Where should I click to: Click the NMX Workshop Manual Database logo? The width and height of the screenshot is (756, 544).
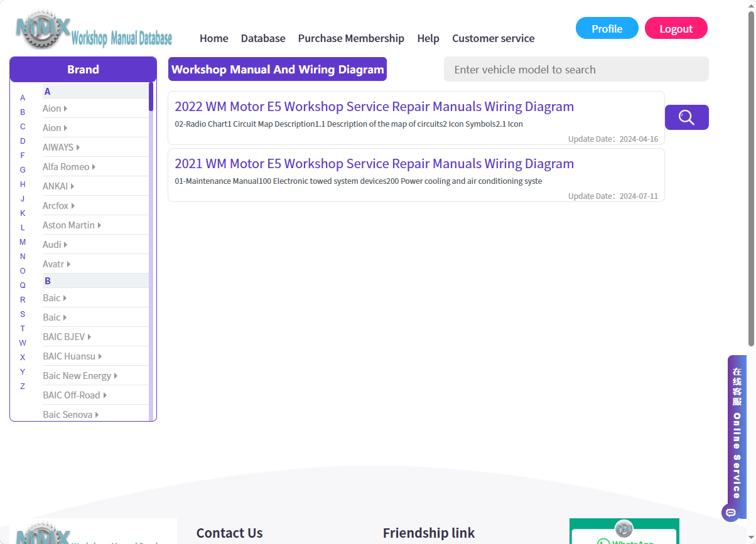point(94,29)
